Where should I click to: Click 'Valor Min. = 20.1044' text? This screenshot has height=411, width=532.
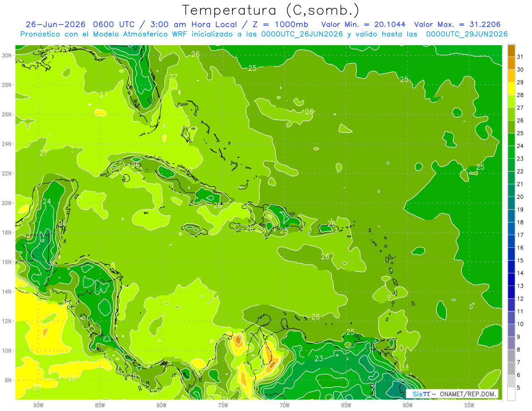(364, 24)
